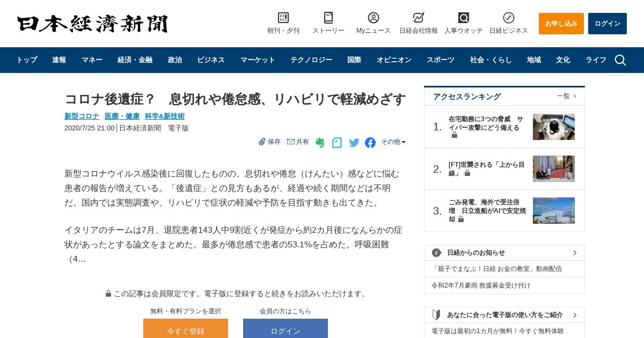Open the ストーリー icon
644x338 pixels.
tap(328, 18)
